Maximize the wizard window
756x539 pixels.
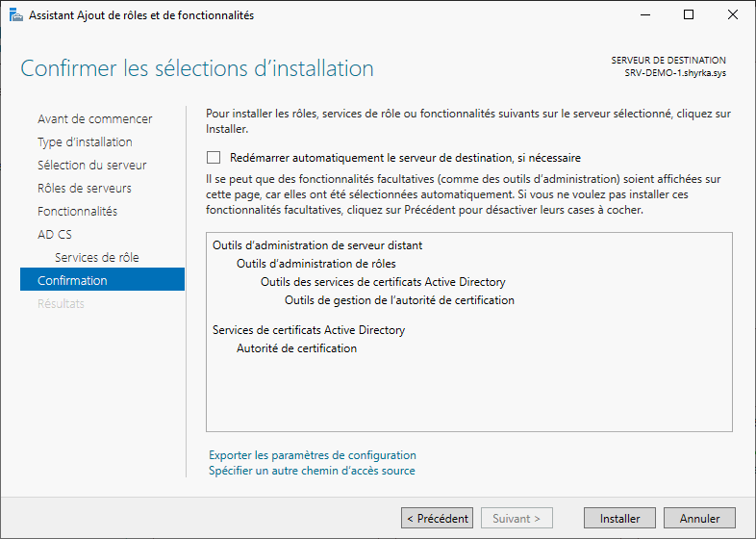tap(689, 15)
